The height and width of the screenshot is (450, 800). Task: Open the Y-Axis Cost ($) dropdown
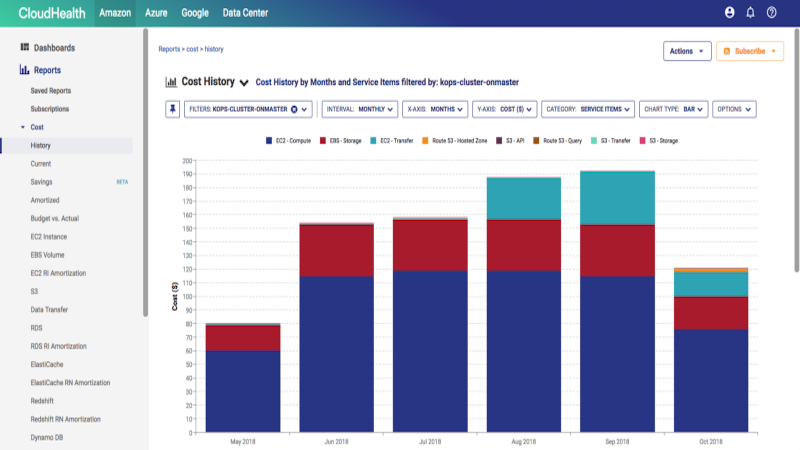pyautogui.click(x=505, y=109)
